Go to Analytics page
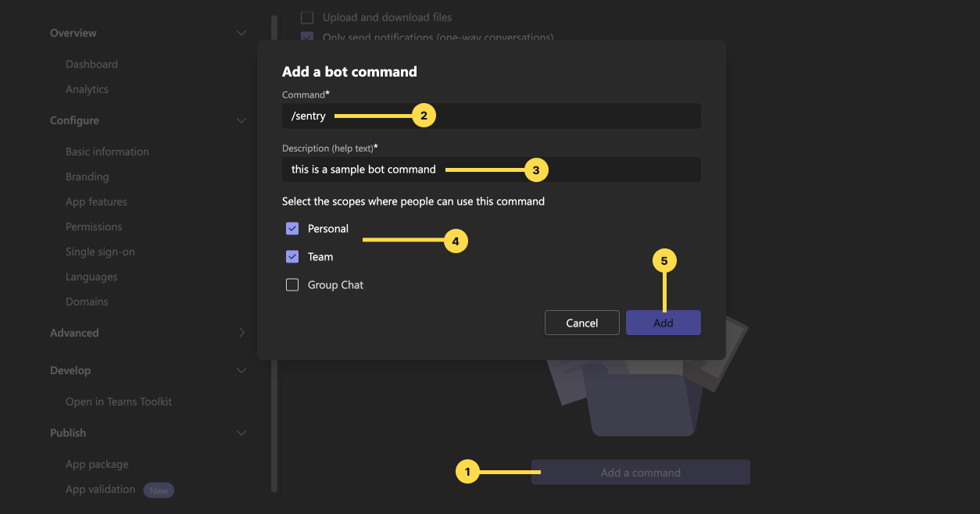 [87, 89]
